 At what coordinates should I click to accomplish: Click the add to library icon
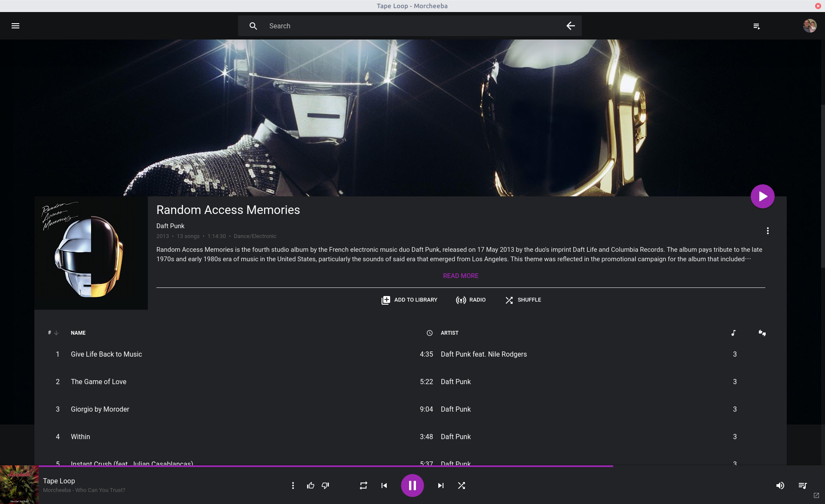point(385,299)
